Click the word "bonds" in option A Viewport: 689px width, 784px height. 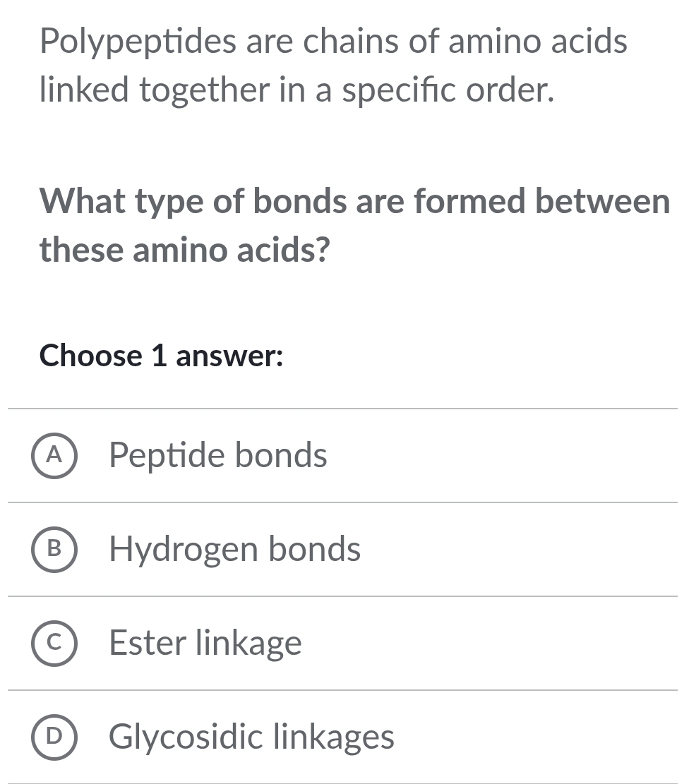click(281, 455)
